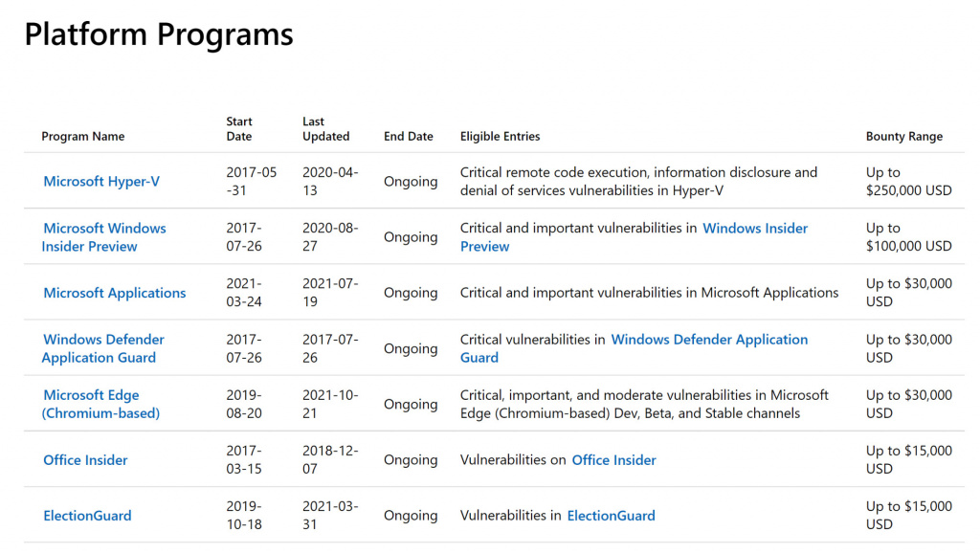Click Ongoing in ElectionGuard row
The width and height of the screenshot is (980, 553).
(411, 516)
